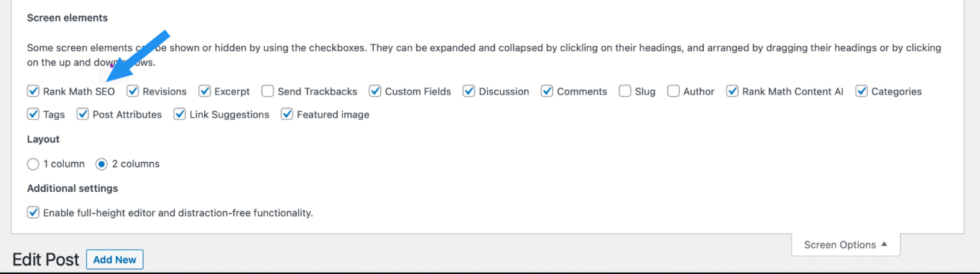Show the Author screen element
The width and height of the screenshot is (980, 274).
[x=673, y=91]
